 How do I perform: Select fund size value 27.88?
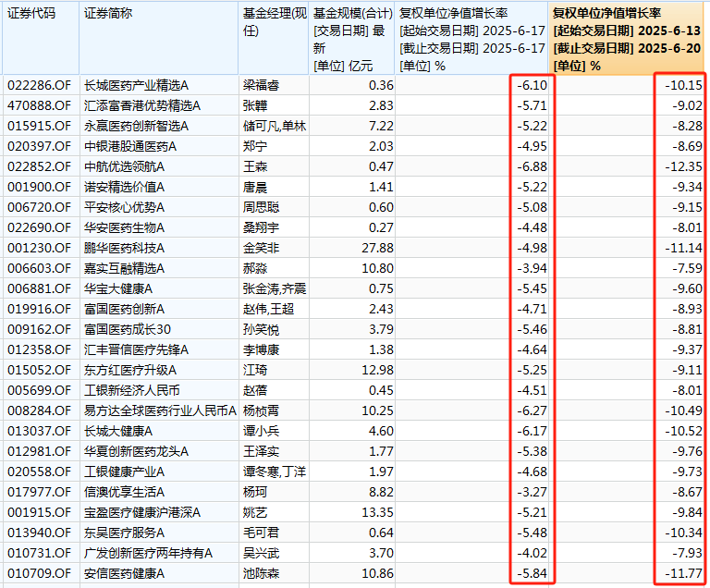click(x=377, y=249)
